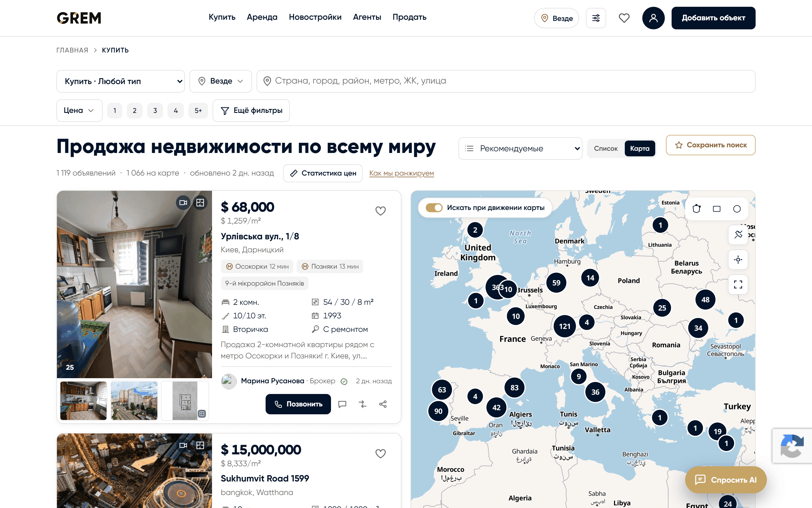Select rectangle draw tool on map

[716, 209]
